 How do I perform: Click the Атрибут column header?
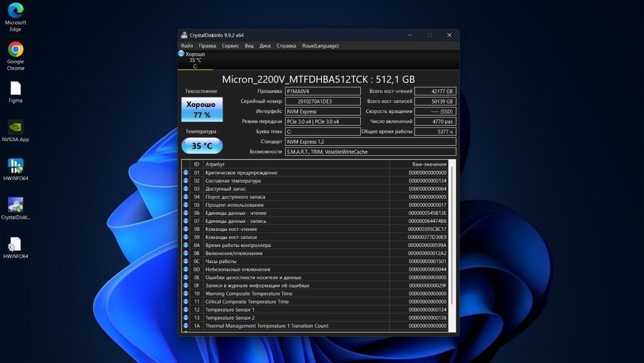click(296, 164)
